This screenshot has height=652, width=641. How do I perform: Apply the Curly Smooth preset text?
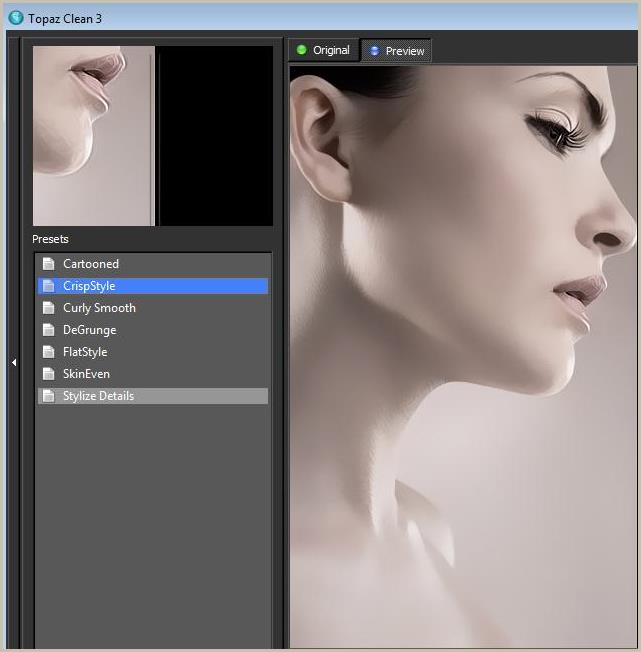tap(99, 308)
